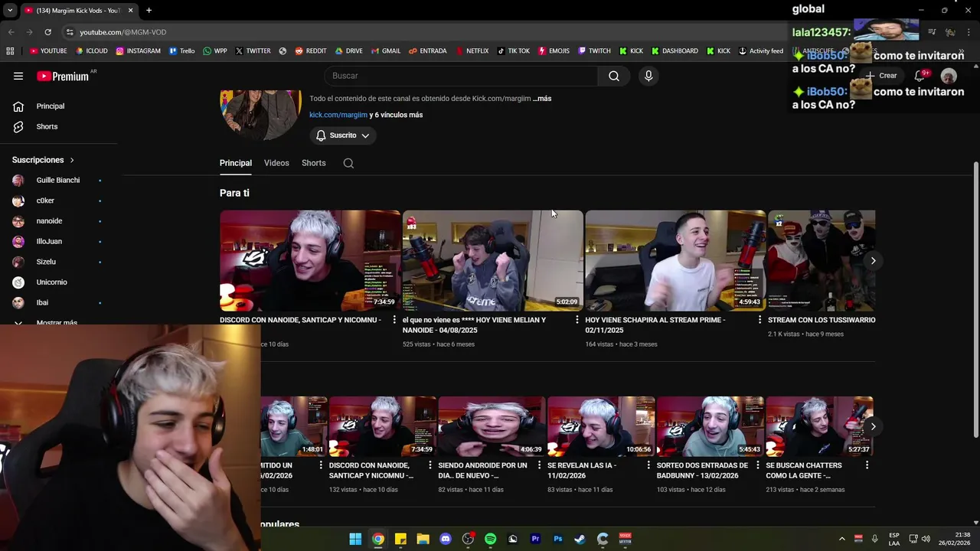Open options for HOY VIENE SCHAPIRA video
The height and width of the screenshot is (551, 980).
pyautogui.click(x=759, y=320)
